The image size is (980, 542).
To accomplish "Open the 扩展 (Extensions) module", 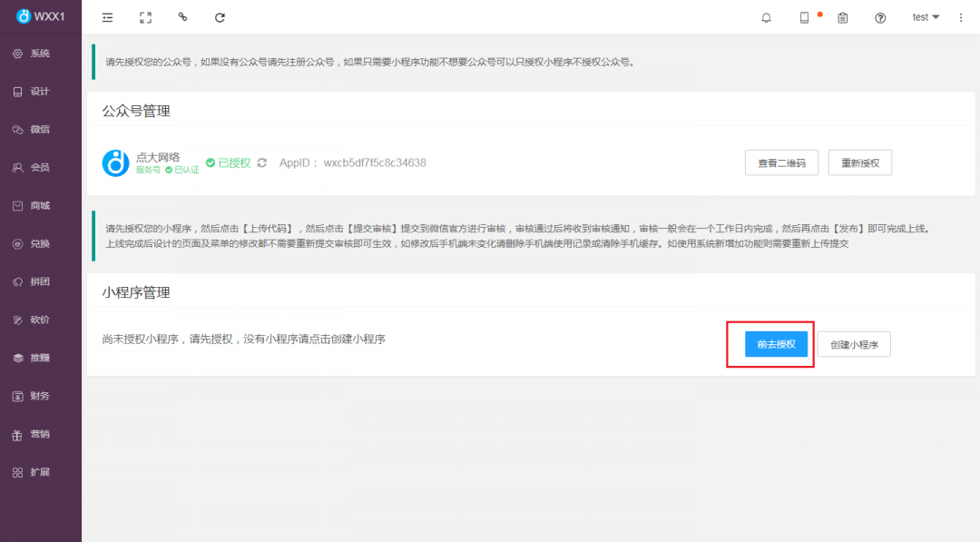I will (41, 472).
